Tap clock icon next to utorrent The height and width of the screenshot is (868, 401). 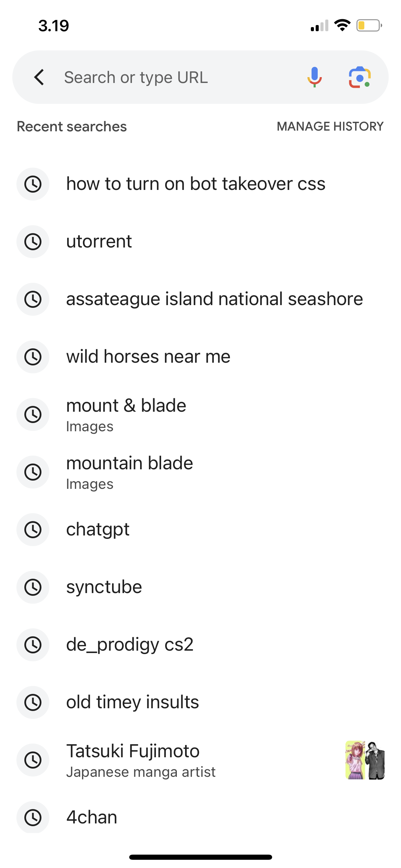coord(33,242)
